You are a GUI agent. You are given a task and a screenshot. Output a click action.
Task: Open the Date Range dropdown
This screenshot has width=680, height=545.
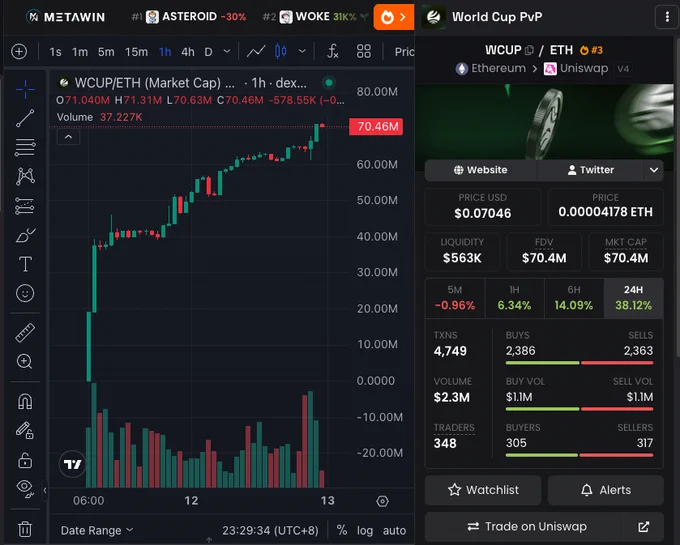tap(97, 530)
